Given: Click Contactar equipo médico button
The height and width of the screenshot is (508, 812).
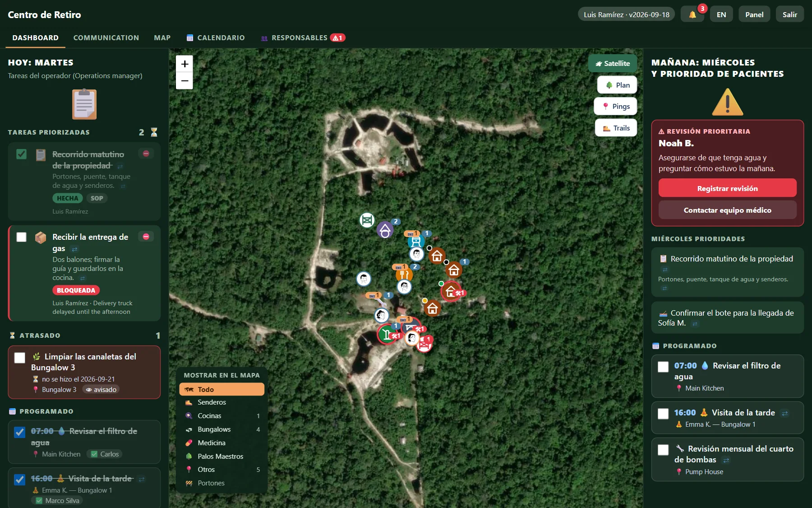Looking at the screenshot, I should coord(727,210).
